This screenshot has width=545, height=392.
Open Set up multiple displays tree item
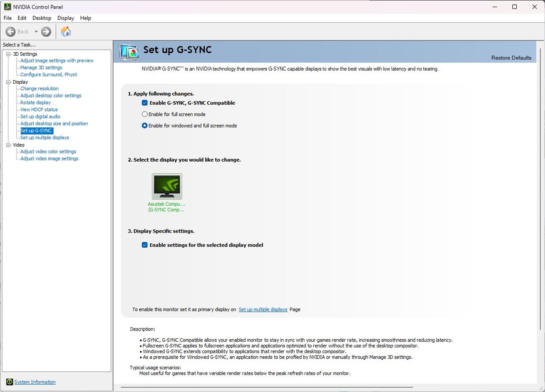click(x=45, y=137)
